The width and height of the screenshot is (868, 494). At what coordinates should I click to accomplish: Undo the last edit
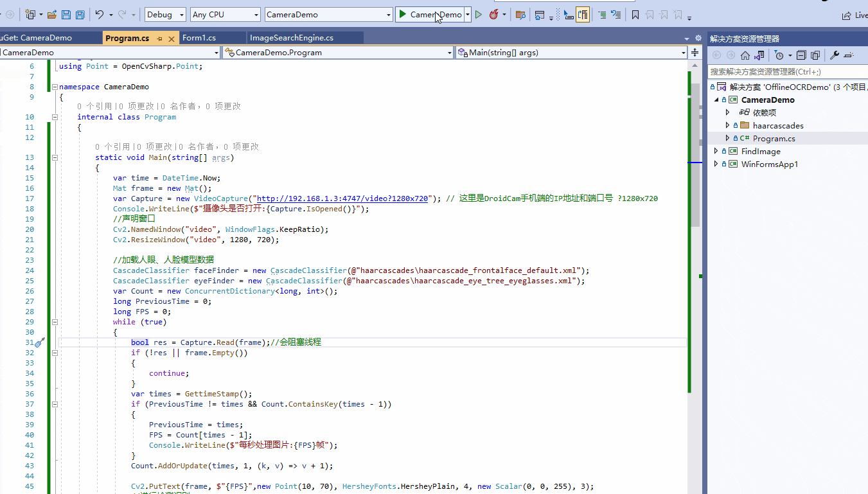click(x=100, y=14)
